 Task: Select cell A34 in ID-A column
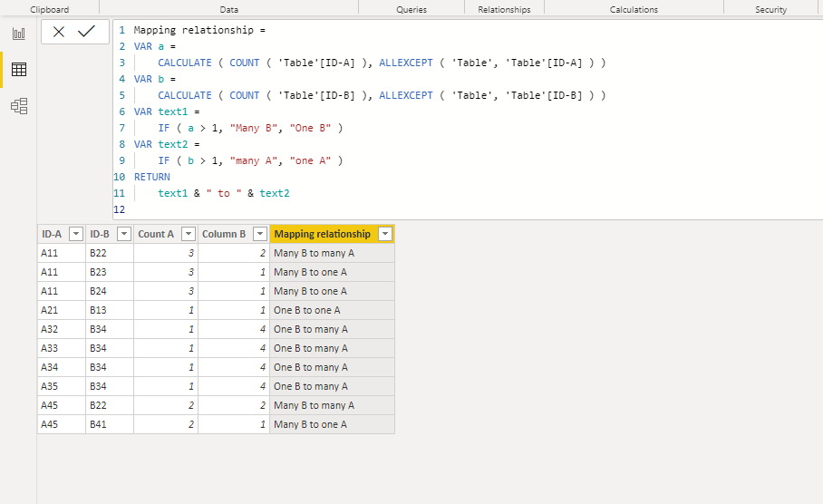tap(62, 367)
